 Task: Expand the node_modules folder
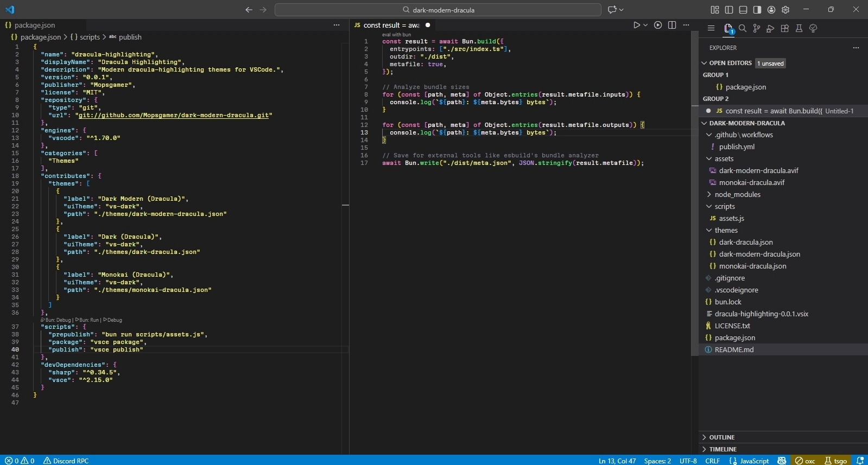click(x=709, y=194)
